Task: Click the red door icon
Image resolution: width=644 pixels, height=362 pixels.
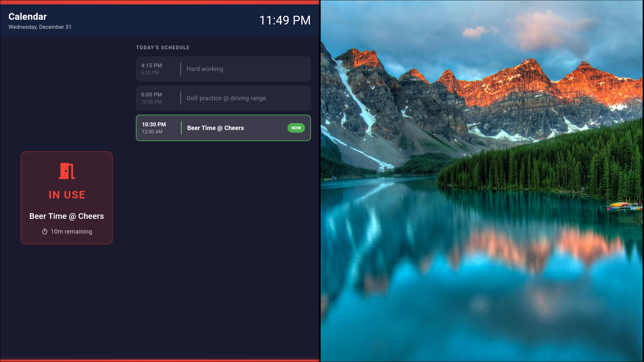Action: coord(67,171)
